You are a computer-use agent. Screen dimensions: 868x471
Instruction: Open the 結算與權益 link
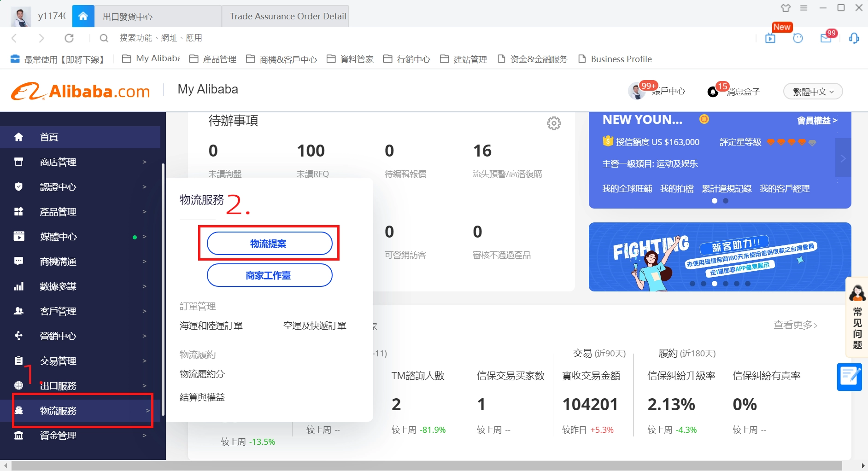(202, 397)
